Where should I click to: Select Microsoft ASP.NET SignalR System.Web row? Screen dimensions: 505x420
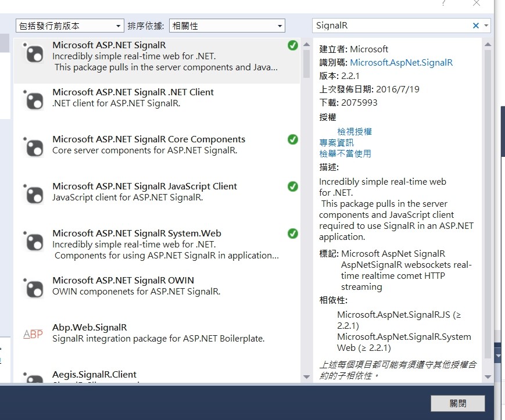point(157,248)
